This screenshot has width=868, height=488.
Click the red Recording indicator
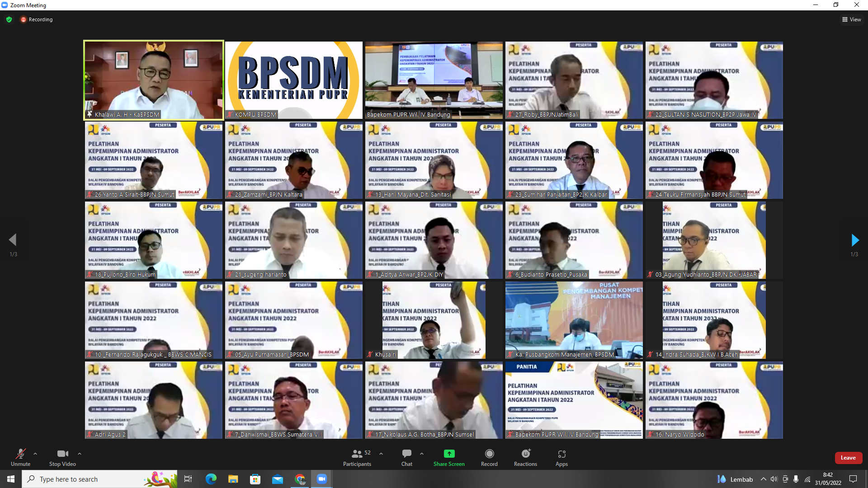point(37,19)
